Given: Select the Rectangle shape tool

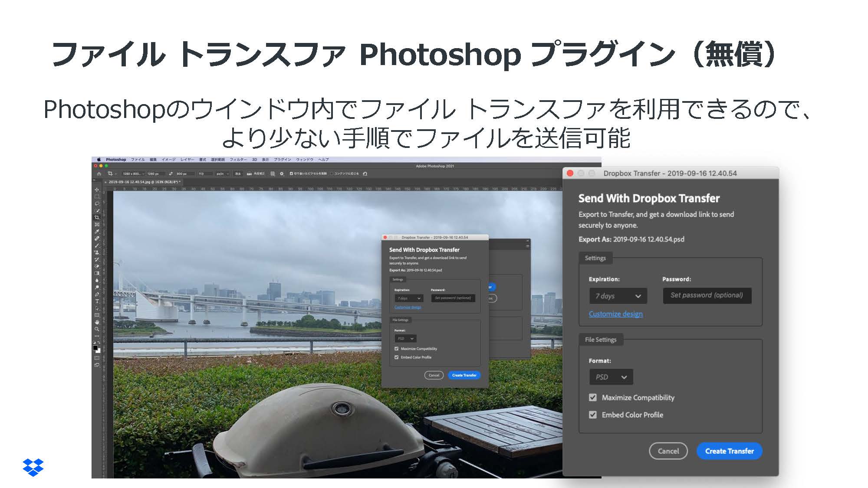Looking at the screenshot, I should click(x=97, y=315).
